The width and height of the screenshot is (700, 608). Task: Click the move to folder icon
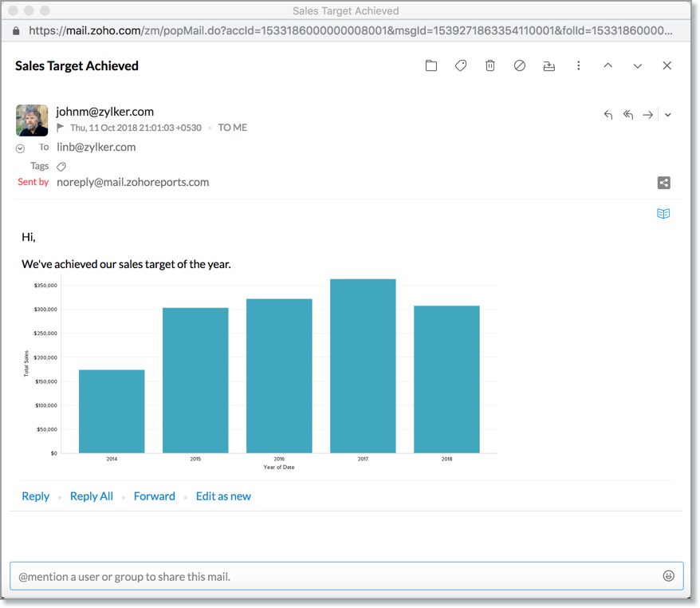tap(431, 66)
